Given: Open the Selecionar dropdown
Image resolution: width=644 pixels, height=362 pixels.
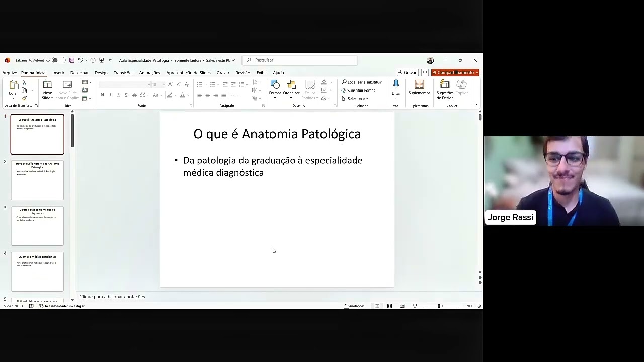Looking at the screenshot, I should point(355,99).
